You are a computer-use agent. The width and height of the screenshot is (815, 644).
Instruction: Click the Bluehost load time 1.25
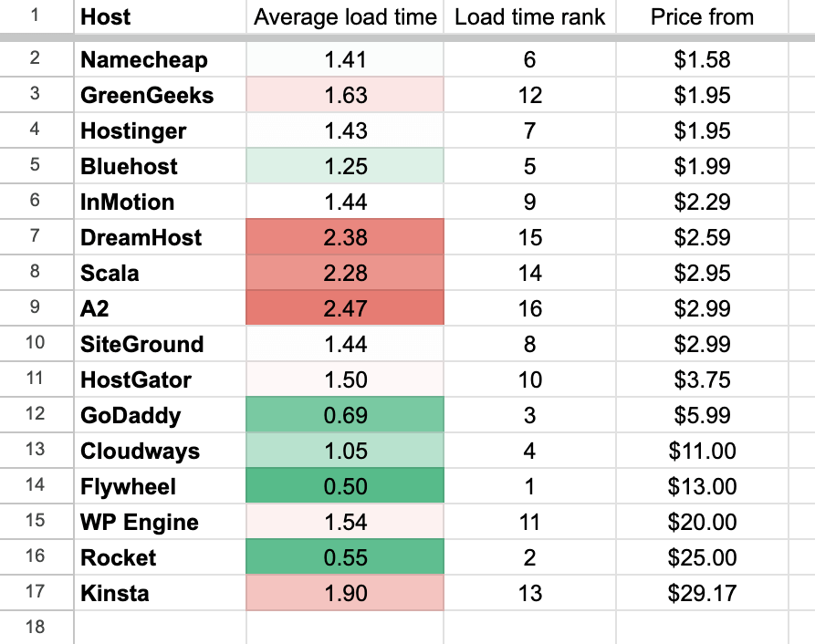pos(345,167)
